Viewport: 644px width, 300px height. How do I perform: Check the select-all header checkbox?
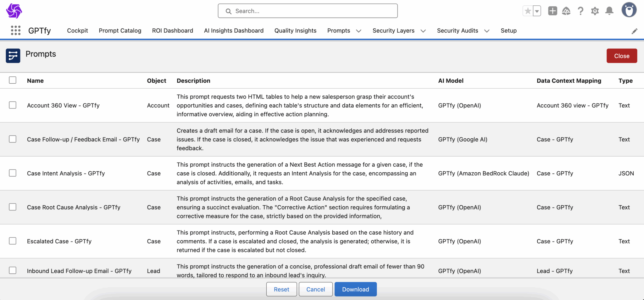pos(13,80)
